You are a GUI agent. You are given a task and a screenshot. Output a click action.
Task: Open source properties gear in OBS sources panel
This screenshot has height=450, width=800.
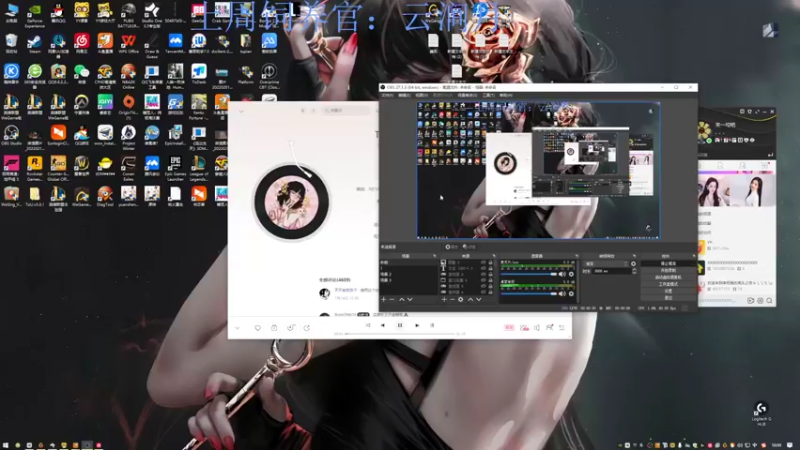(x=460, y=299)
